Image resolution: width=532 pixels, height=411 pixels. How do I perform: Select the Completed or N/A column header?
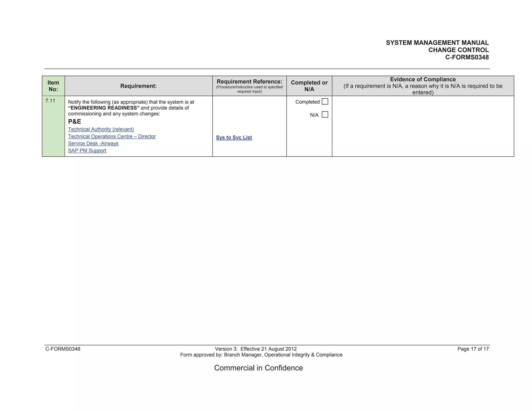[x=309, y=86]
